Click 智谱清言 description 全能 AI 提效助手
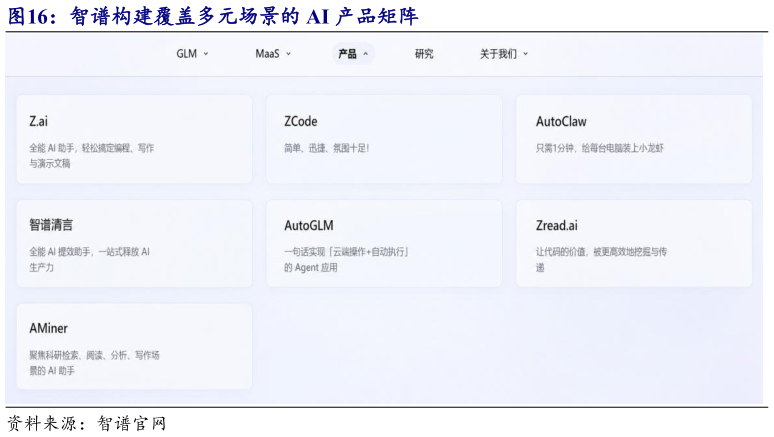This screenshot has height=437, width=774. (x=89, y=260)
